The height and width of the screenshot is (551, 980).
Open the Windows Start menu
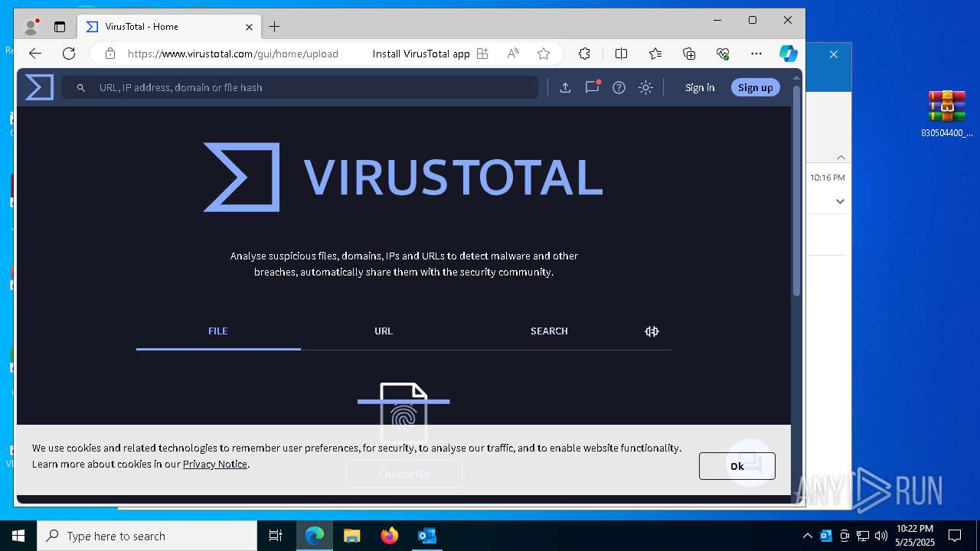click(18, 536)
